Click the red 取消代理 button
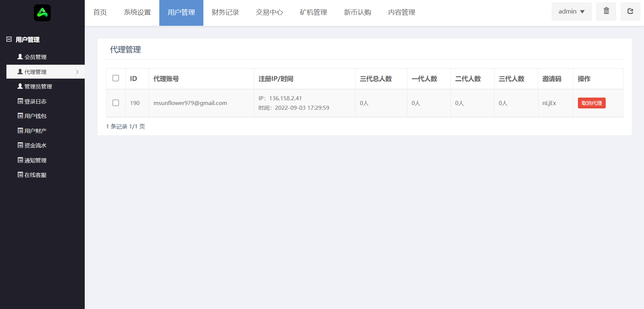 pos(591,103)
